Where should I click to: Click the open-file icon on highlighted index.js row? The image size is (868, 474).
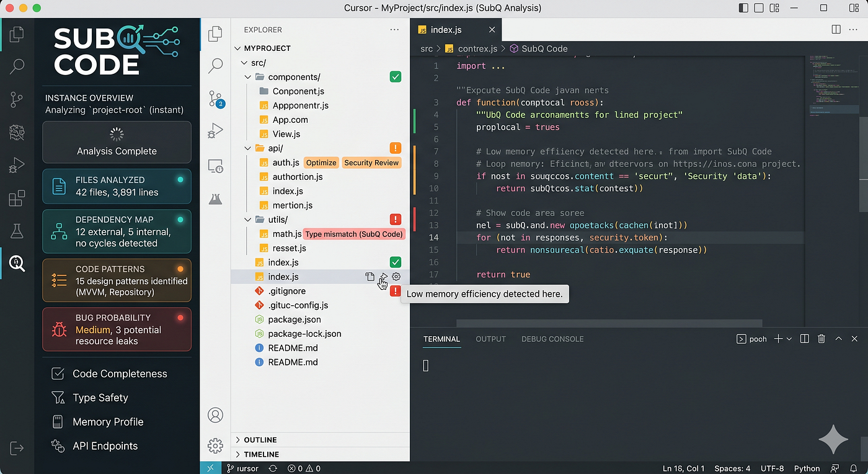(370, 277)
